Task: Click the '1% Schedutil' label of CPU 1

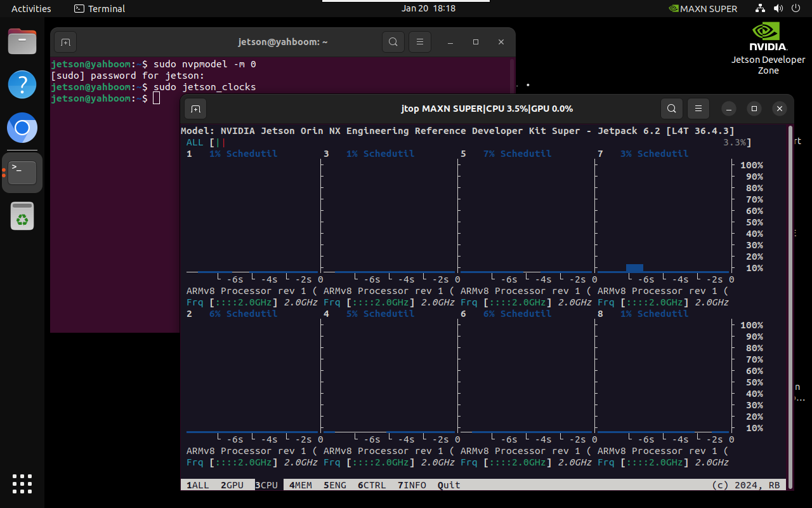Action: point(243,154)
